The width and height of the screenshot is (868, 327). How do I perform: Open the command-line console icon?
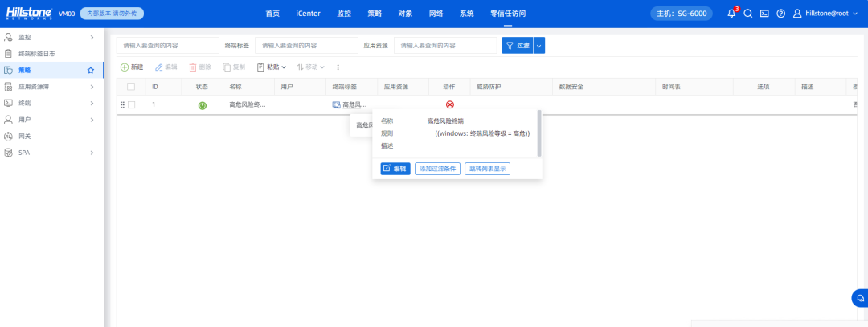coord(764,14)
